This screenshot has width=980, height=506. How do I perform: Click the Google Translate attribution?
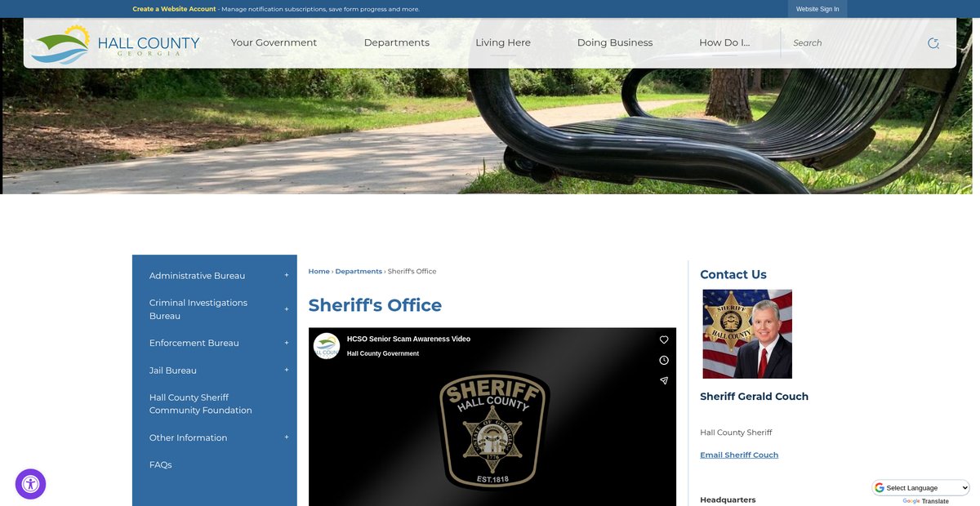(925, 501)
